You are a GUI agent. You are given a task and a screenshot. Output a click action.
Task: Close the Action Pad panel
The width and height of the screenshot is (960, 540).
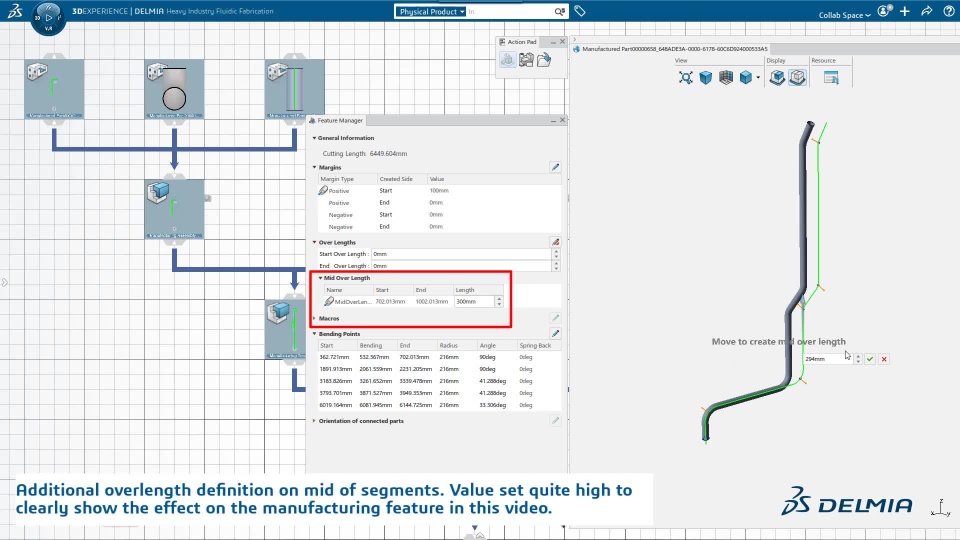563,42
